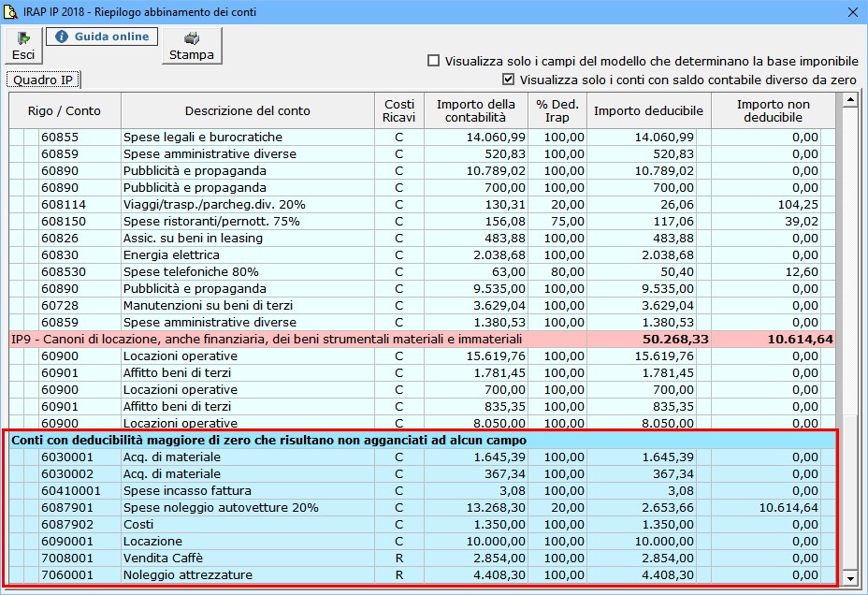The width and height of the screenshot is (868, 595).
Task: Click the printer icon above Stampa
Action: [192, 38]
